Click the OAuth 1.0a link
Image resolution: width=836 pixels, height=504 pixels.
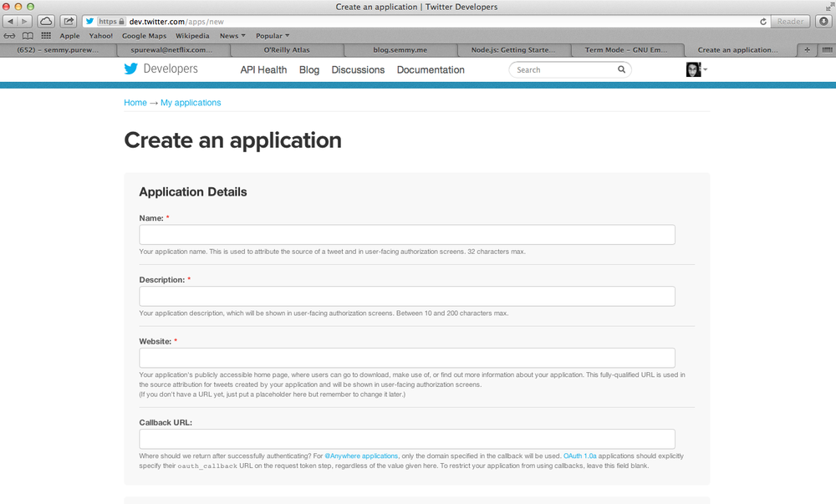pyautogui.click(x=582, y=456)
